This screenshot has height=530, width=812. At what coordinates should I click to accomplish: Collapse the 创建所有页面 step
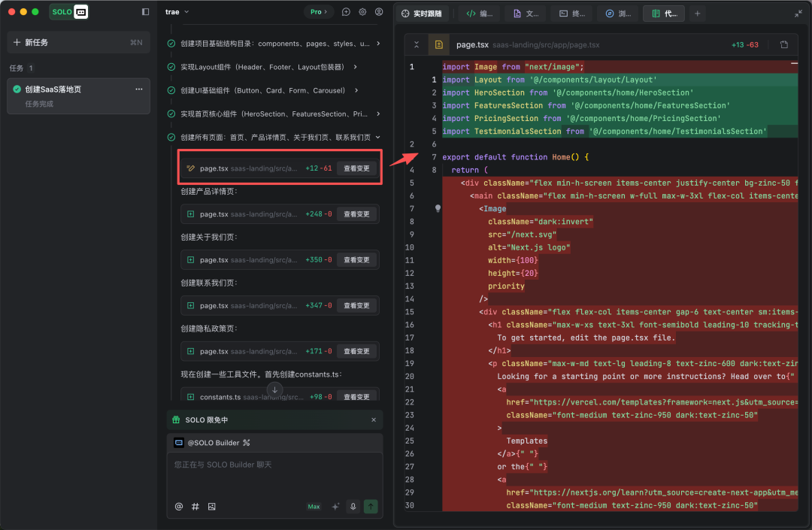pos(378,137)
